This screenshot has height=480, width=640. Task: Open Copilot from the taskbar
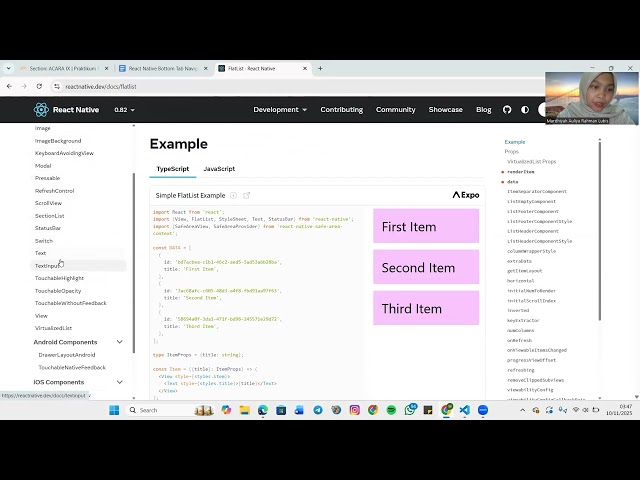(226, 410)
